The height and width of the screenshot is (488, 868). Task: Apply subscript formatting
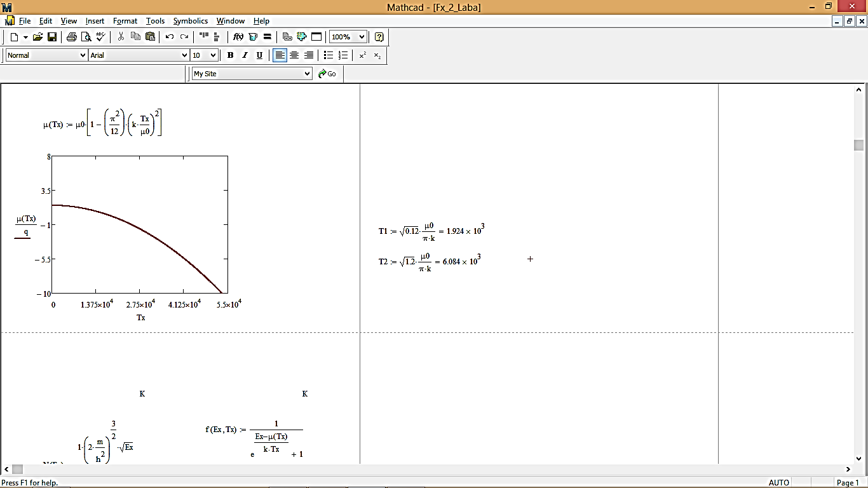pyautogui.click(x=377, y=55)
